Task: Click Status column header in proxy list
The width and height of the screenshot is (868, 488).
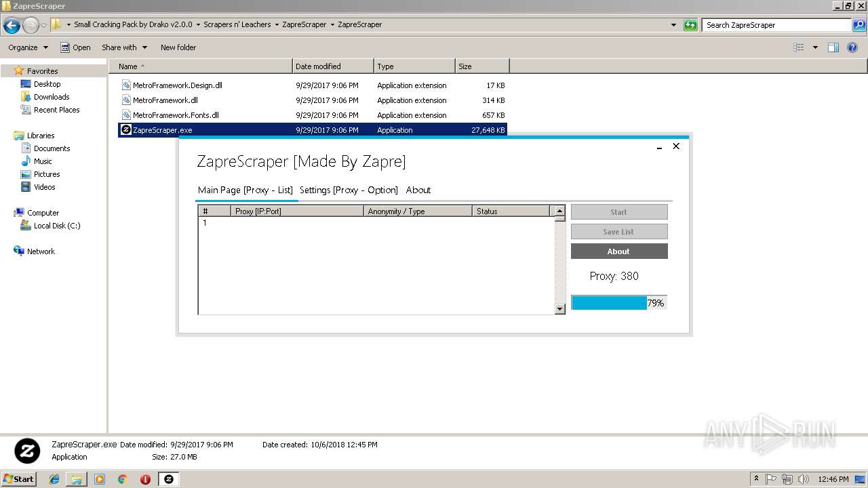Action: [511, 211]
